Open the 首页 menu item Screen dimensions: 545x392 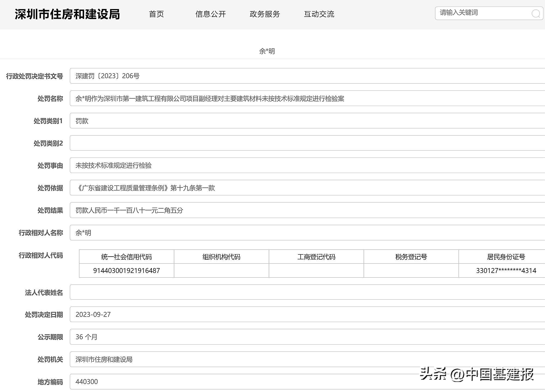pos(156,14)
